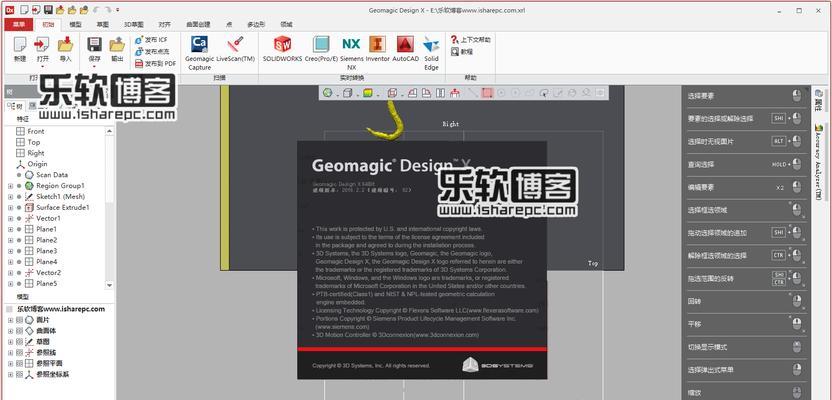The width and height of the screenshot is (832, 400).
Task: Toggle visibility dot of Vector1
Action: [x=19, y=219]
